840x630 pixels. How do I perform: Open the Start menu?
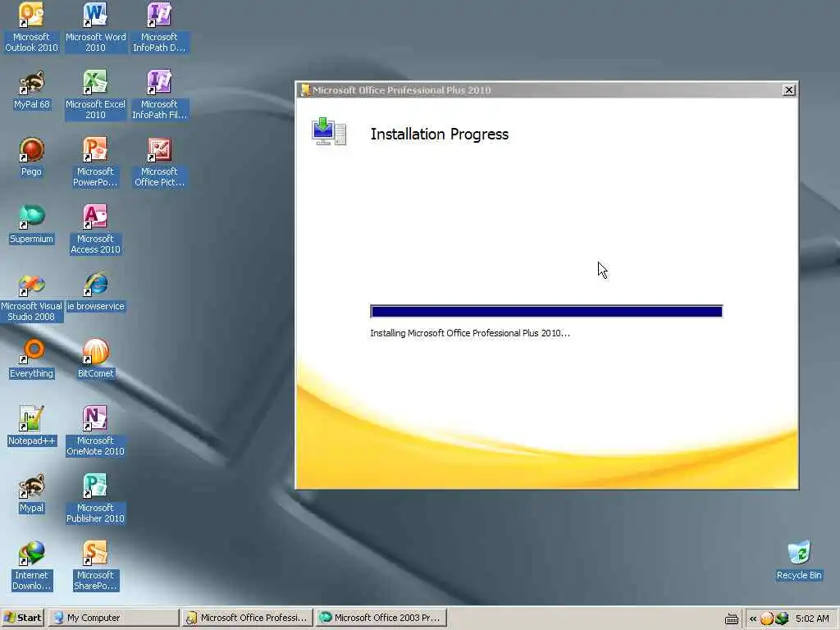click(22, 618)
